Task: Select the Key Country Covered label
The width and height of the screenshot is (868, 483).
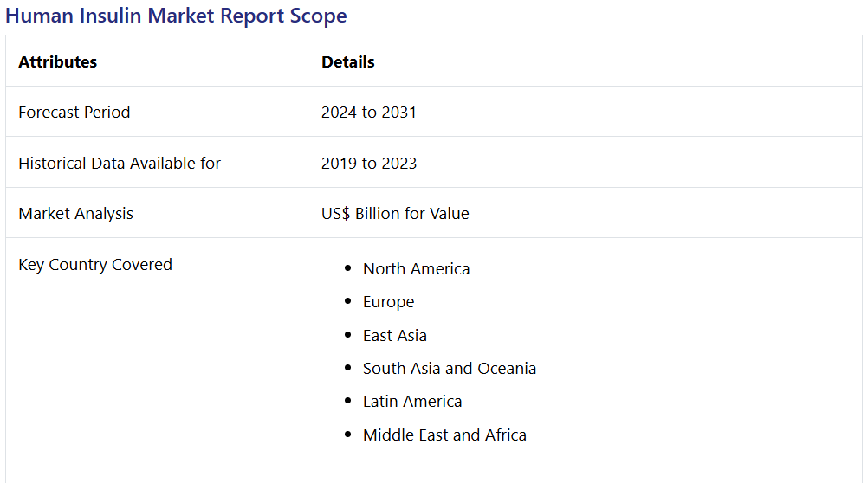Action: [x=95, y=264]
